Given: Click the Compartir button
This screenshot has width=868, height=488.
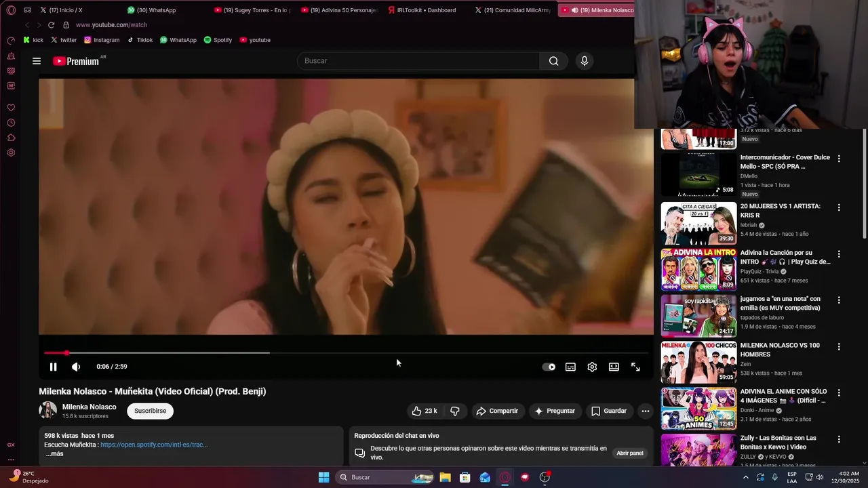Looking at the screenshot, I should pyautogui.click(x=497, y=411).
